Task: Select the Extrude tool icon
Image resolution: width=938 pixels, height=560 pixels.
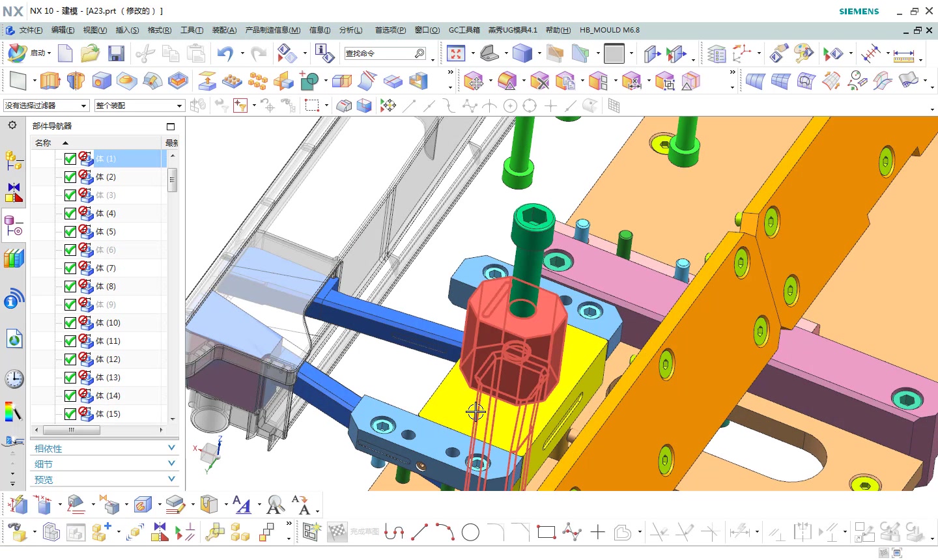Action: (50, 81)
